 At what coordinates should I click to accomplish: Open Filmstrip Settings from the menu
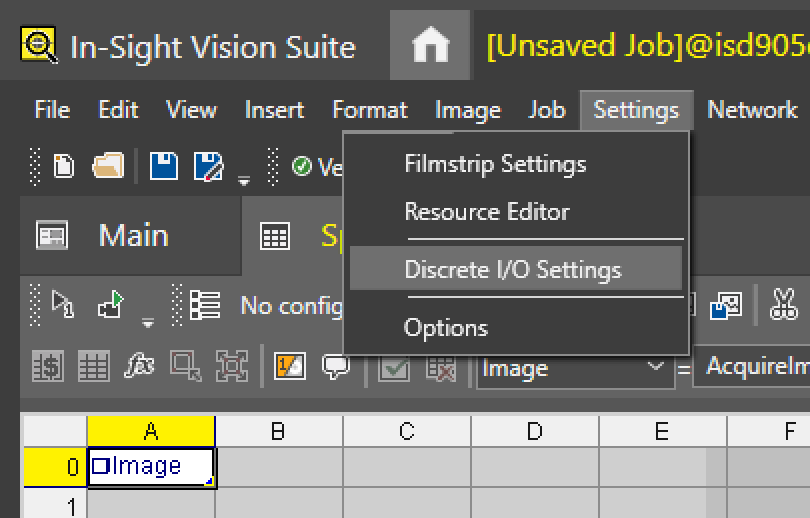pos(495,164)
